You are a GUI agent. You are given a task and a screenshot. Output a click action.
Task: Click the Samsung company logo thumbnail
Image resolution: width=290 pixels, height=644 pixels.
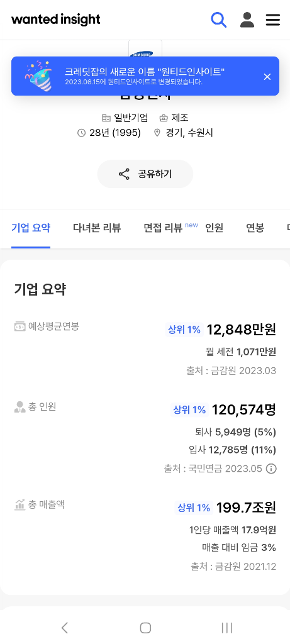145,48
